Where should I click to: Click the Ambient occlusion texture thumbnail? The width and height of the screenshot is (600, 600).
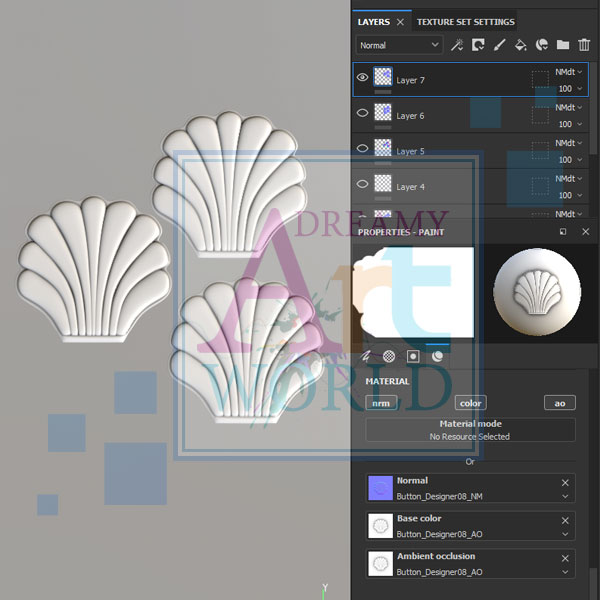click(380, 564)
